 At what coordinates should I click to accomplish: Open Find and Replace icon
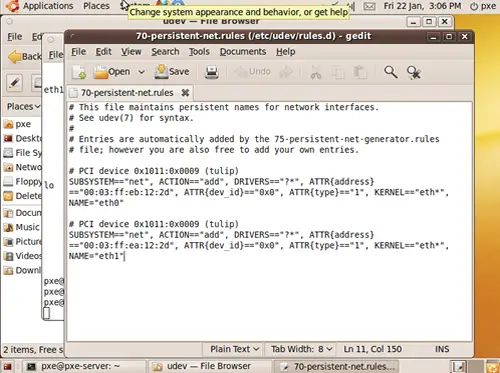point(414,72)
